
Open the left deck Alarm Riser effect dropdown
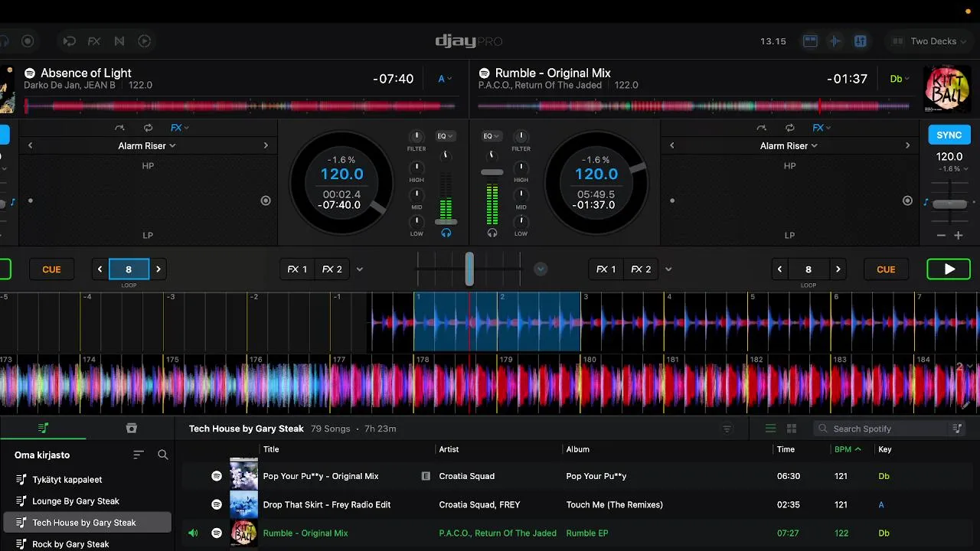click(x=147, y=145)
